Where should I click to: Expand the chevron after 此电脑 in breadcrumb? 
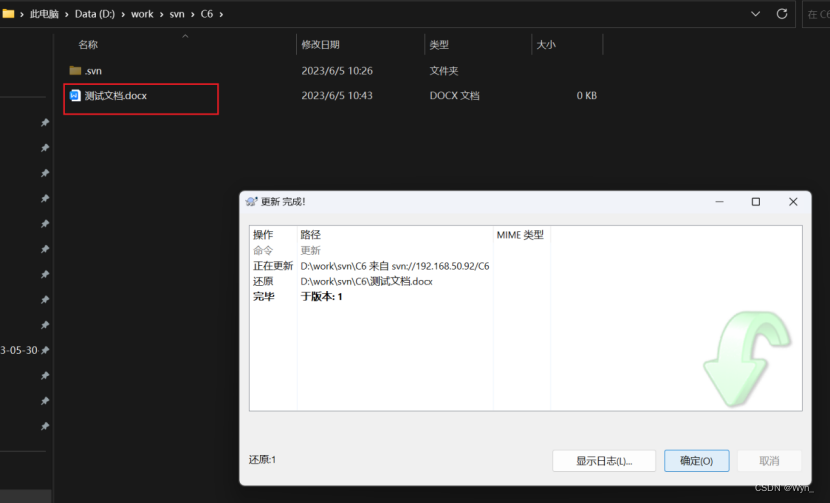click(x=67, y=14)
